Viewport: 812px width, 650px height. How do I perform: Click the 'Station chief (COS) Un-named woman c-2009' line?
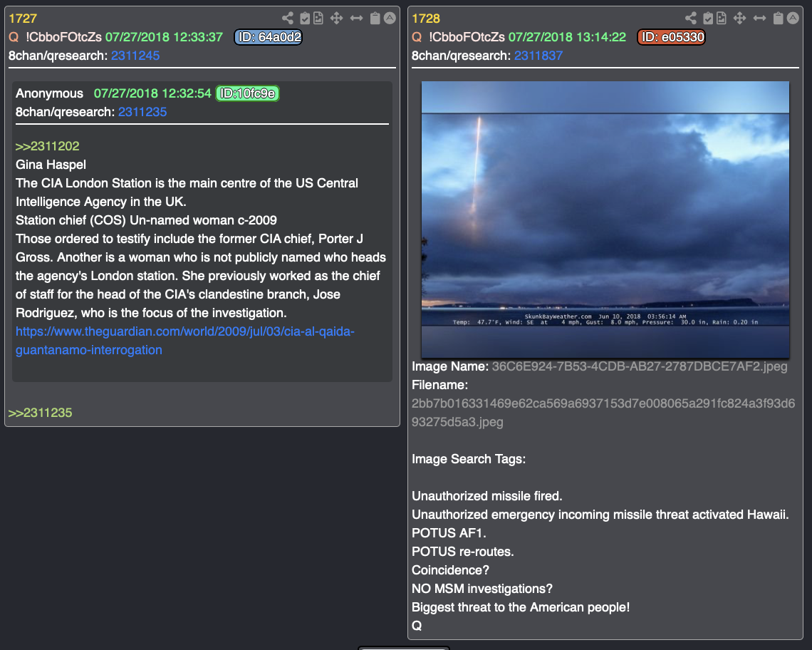point(146,220)
